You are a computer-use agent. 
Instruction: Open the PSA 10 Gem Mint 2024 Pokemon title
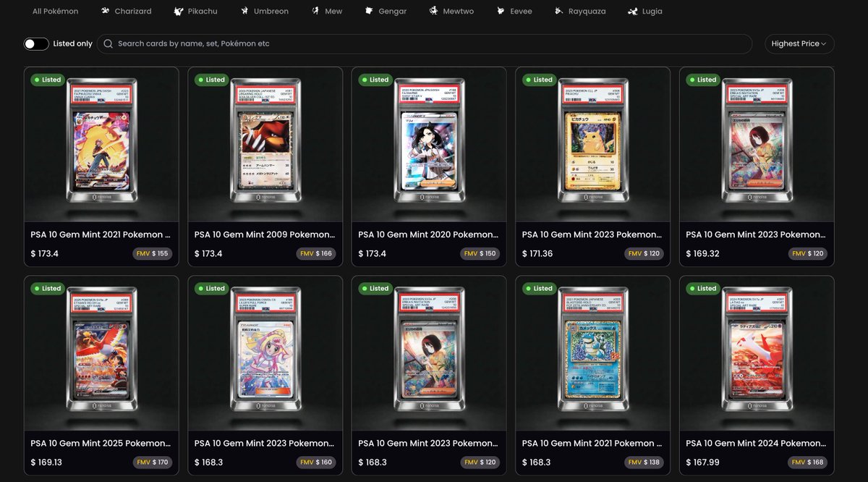pyautogui.click(x=757, y=443)
